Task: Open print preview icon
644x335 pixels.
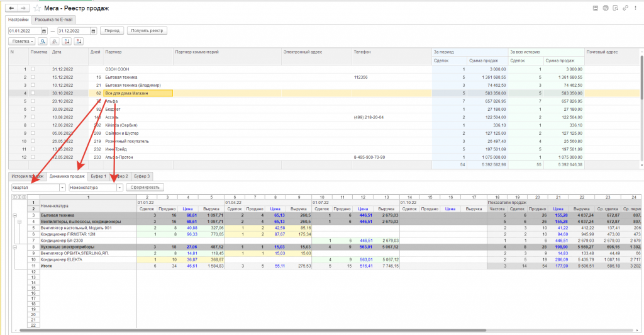Action: 615,8
